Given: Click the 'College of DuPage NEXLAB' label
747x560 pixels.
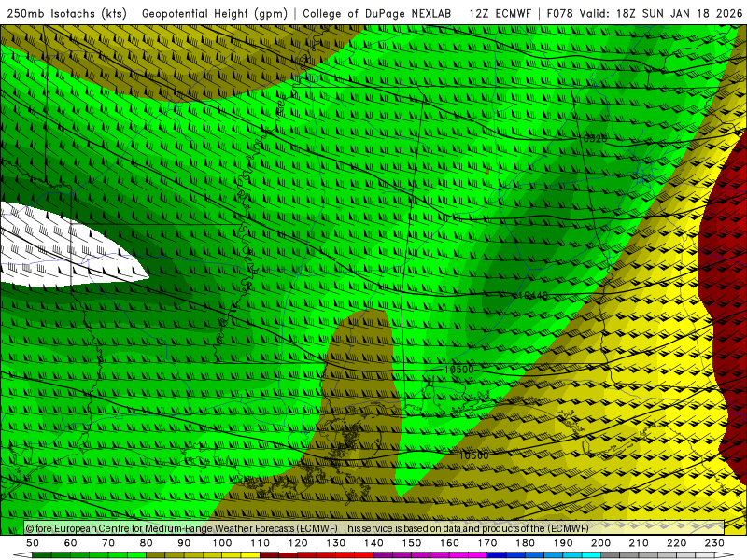Looking at the screenshot, I should [377, 13].
